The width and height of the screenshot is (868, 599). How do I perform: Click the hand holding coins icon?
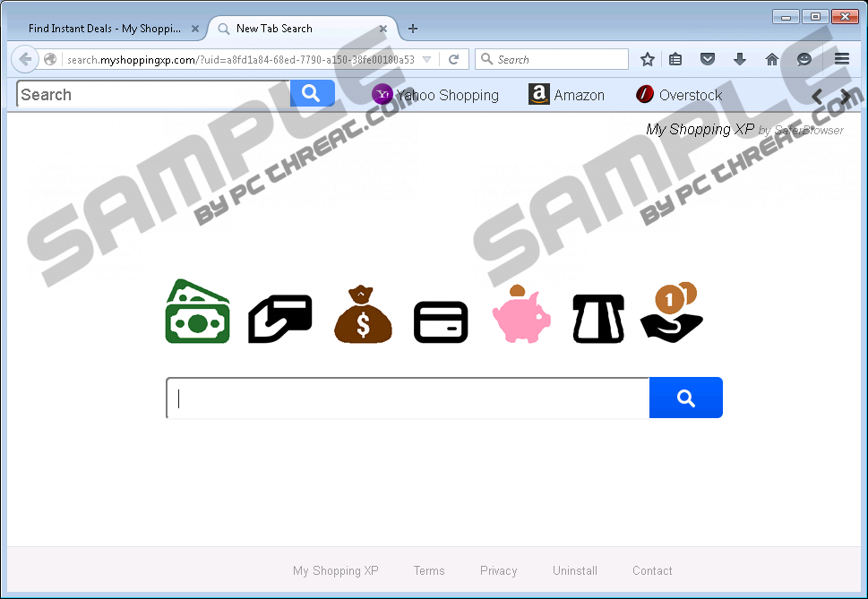[x=674, y=312]
